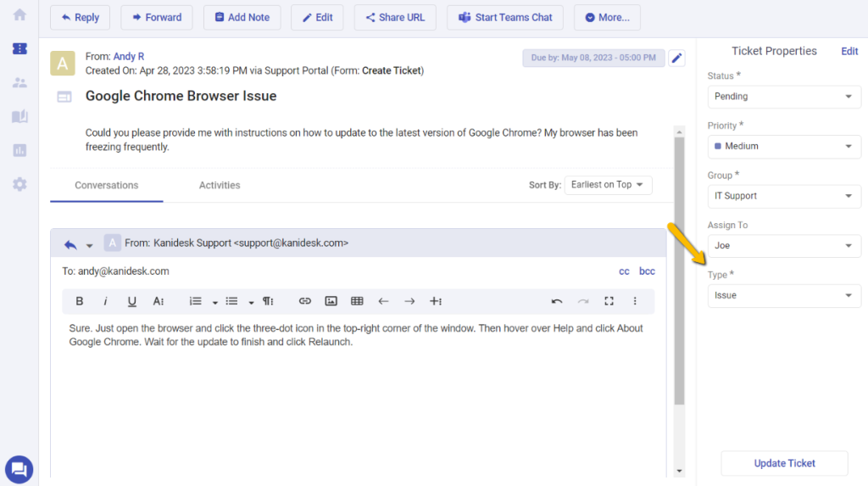Click the conversation vertical scrollbar
868x486 pixels.
tap(679, 271)
